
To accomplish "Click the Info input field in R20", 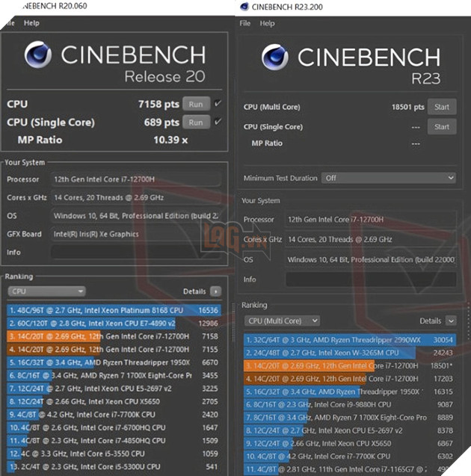I will point(135,253).
